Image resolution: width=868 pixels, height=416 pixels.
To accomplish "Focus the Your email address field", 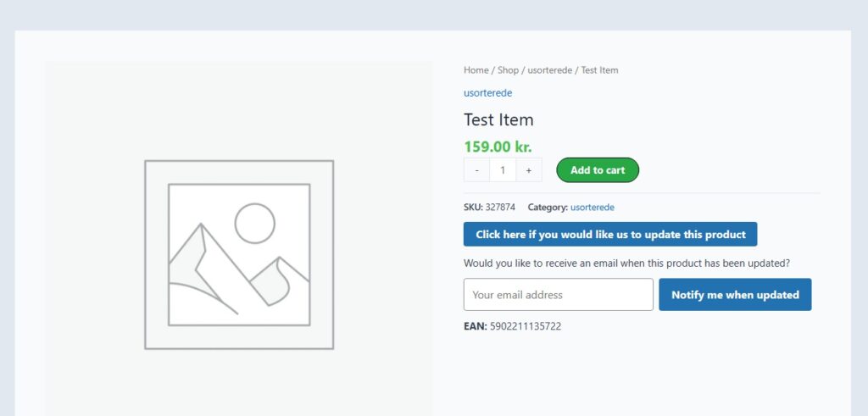I will coord(559,294).
